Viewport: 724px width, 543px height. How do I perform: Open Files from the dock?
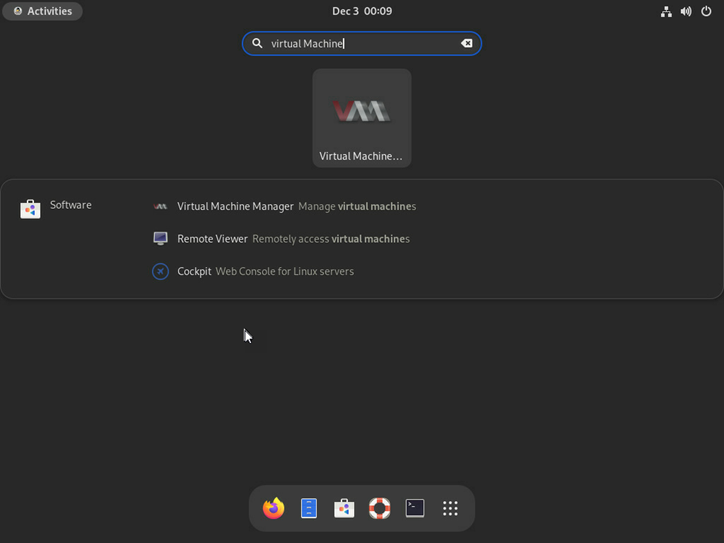[309, 508]
